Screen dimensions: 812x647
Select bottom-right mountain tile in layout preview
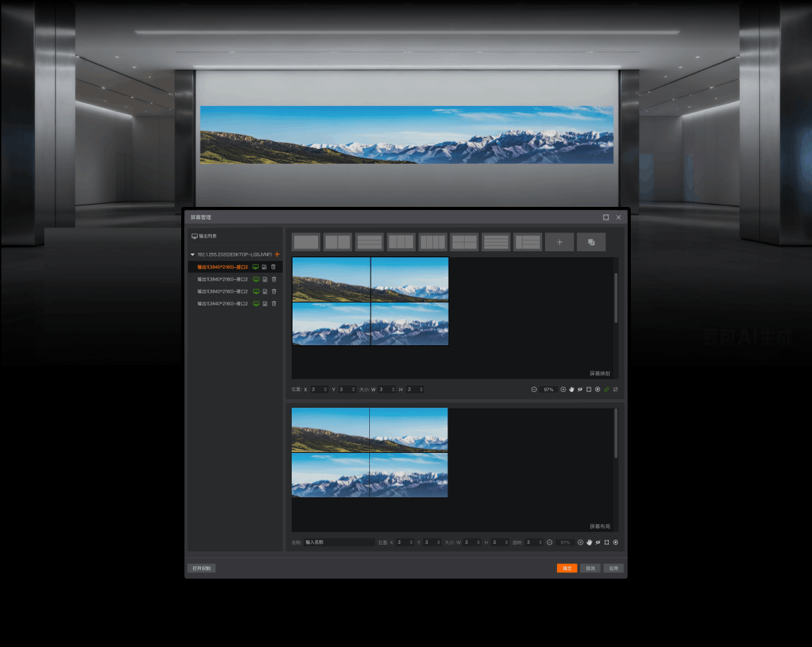[409, 475]
